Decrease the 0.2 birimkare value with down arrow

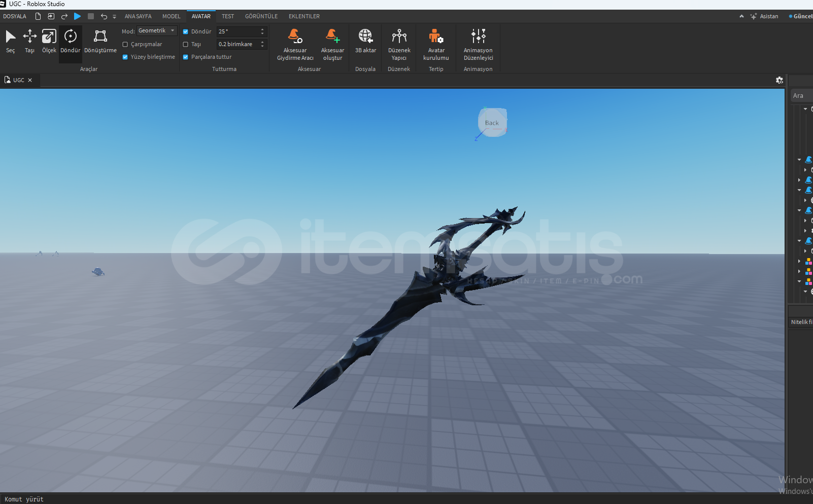click(262, 46)
